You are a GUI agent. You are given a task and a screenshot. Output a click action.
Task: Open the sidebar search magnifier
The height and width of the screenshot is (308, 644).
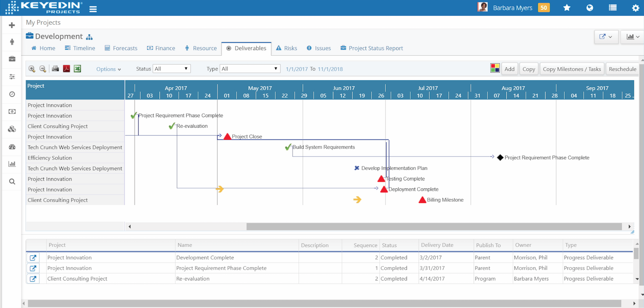click(12, 182)
